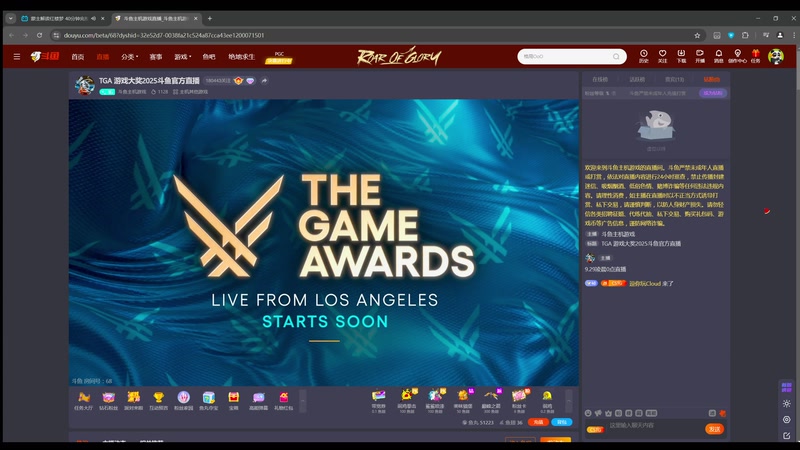Open the 互动预言 trophy icon
Viewport: 800px width, 450px height.
tap(158, 401)
